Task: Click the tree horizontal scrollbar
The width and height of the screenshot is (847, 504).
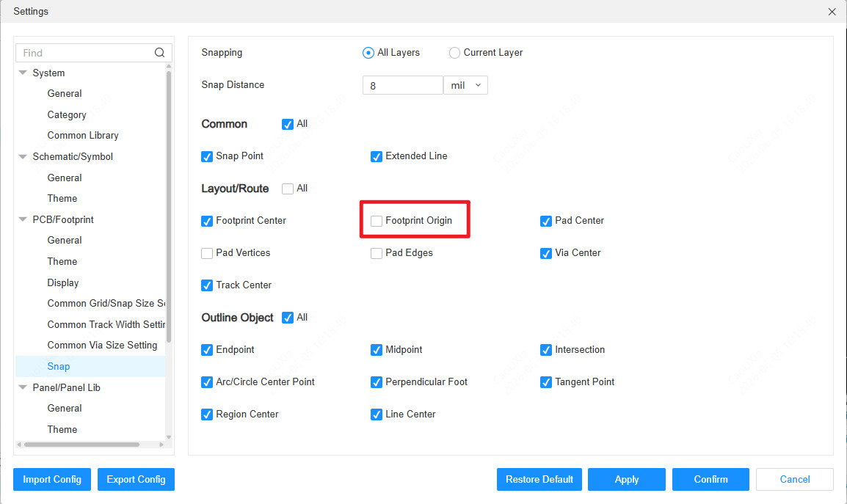Action: pyautogui.click(x=81, y=445)
